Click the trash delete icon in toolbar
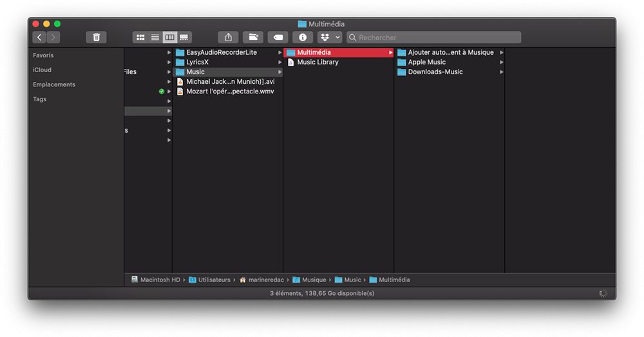The height and width of the screenshot is (337, 644). click(x=96, y=37)
